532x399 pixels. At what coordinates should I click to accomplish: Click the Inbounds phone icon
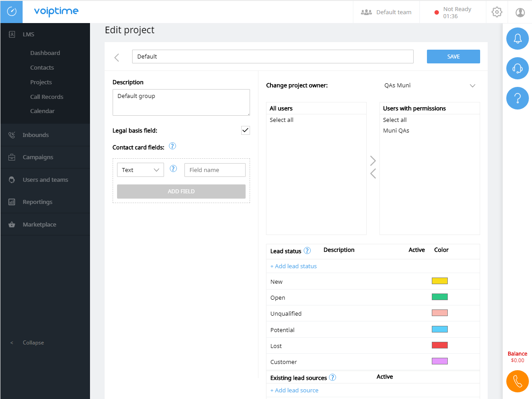[x=12, y=135]
